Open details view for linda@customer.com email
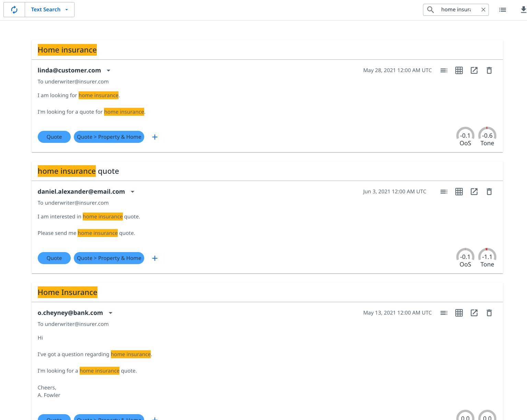This screenshot has height=420, width=527. tap(444, 70)
